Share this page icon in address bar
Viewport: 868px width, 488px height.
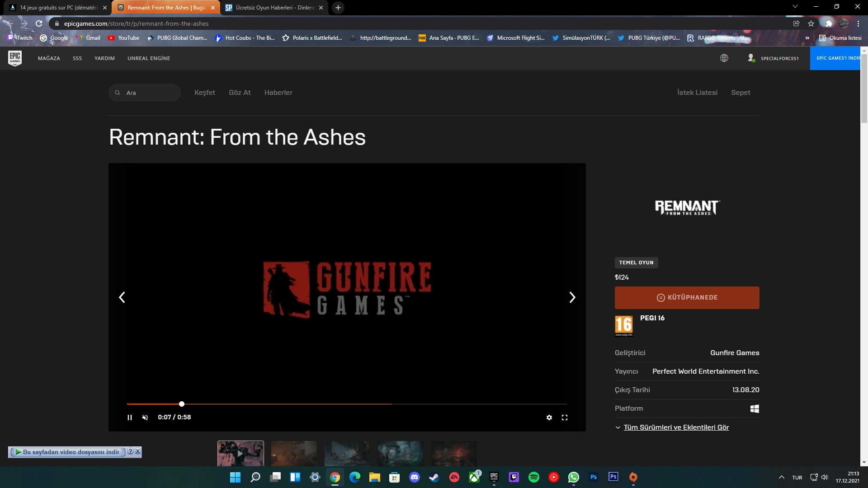pos(797,23)
